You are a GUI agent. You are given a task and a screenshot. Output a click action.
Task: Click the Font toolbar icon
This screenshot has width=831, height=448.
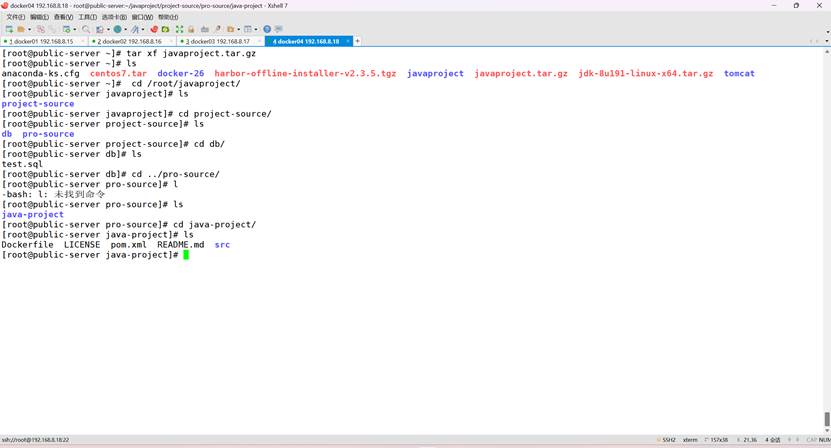(x=135, y=29)
